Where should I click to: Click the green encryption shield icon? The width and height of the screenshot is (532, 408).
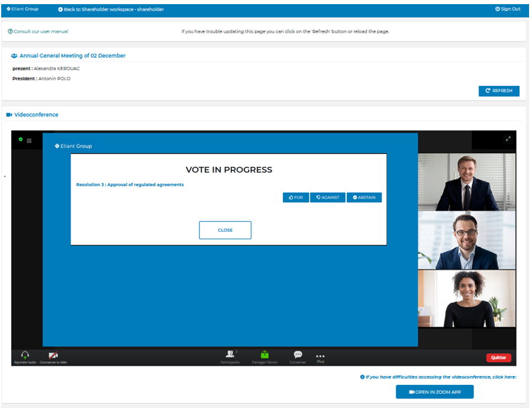(21, 140)
